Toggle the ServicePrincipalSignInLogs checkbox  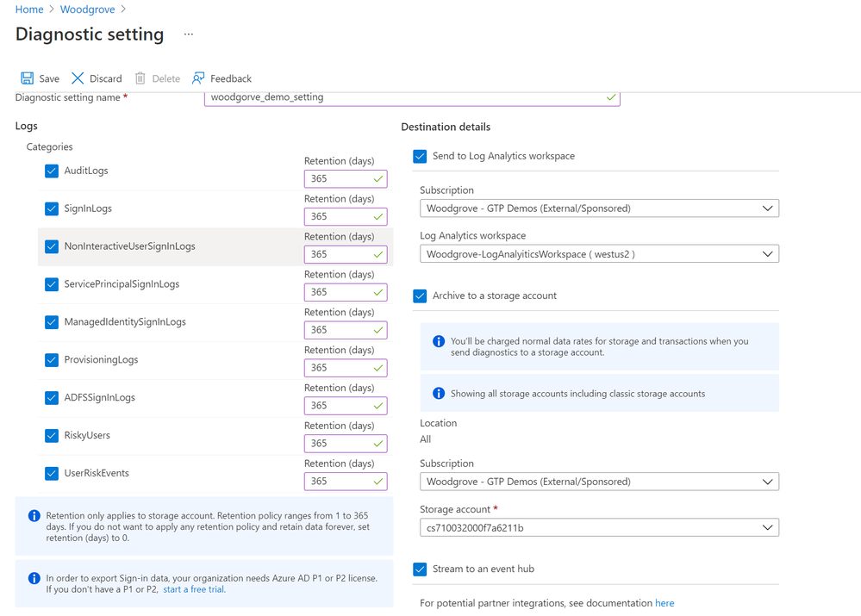(x=52, y=284)
